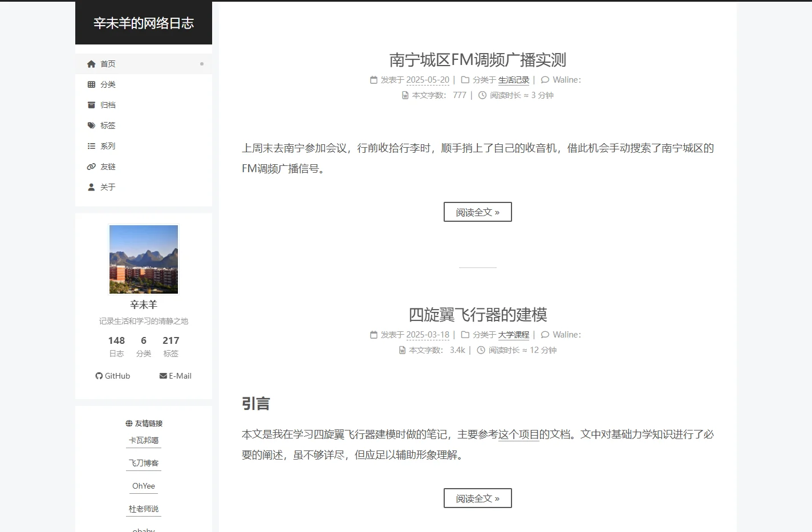Click the tags icon beside 标签
Viewport: 812px width, 532px height.
tap(91, 125)
